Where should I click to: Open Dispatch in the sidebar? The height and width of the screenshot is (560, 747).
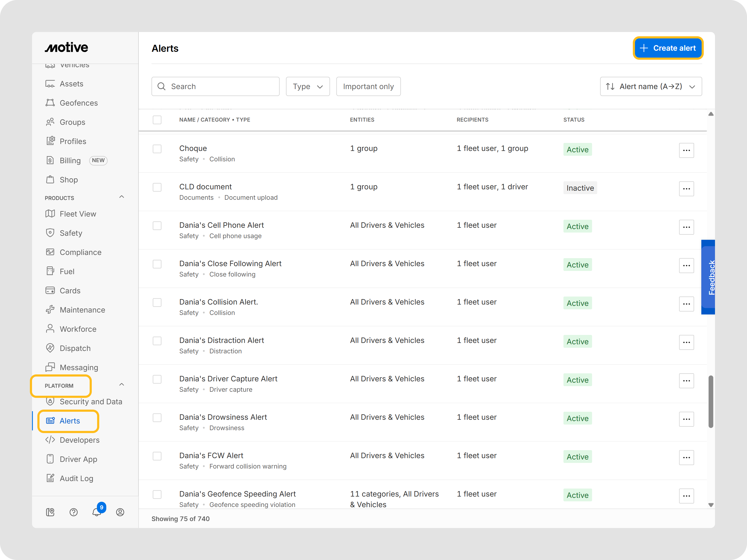(x=75, y=348)
